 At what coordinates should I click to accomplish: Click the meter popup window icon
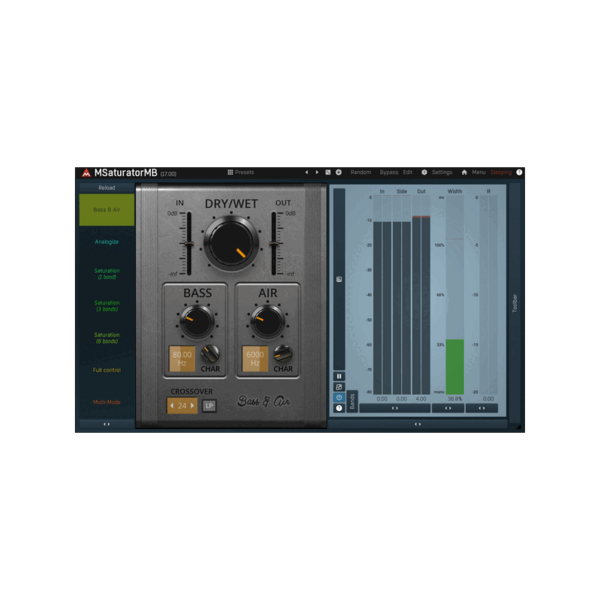coord(339,387)
